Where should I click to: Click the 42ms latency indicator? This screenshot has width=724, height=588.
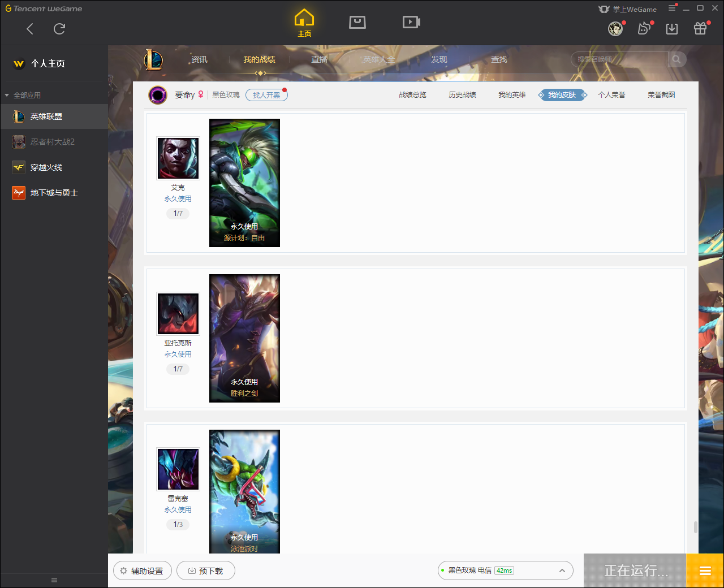504,570
